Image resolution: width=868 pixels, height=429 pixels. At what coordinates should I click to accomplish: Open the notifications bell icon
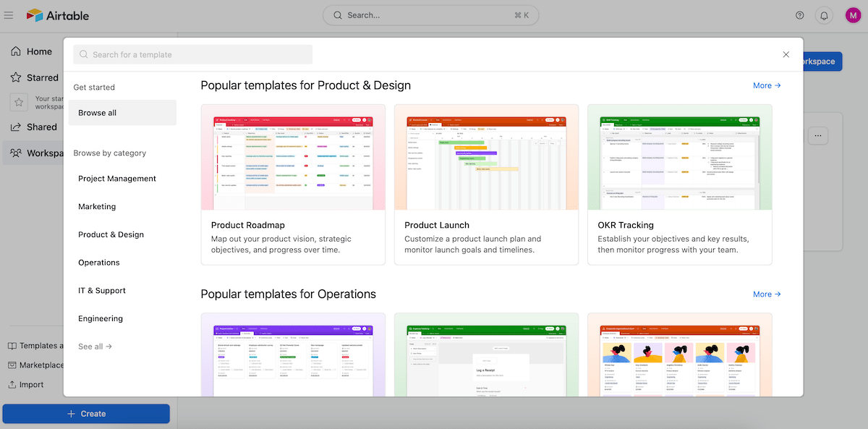pyautogui.click(x=824, y=14)
